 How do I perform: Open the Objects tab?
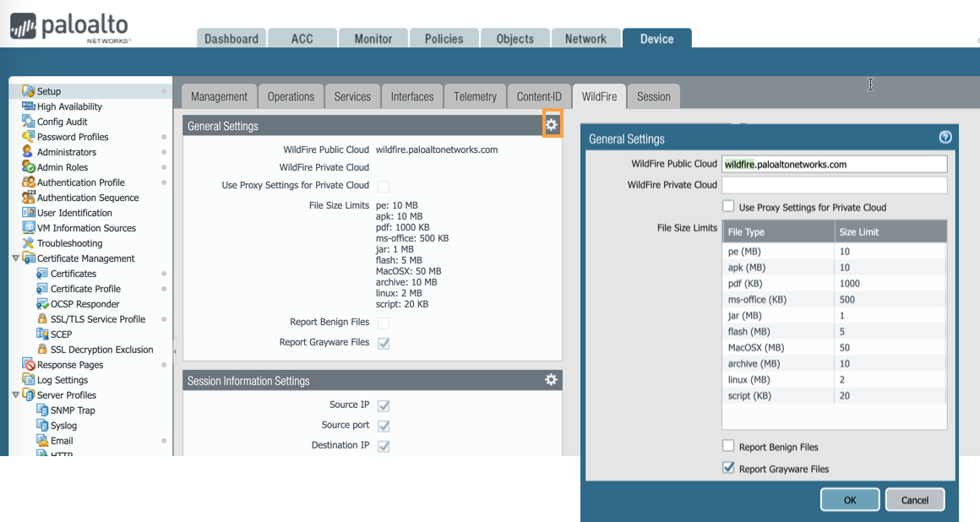pos(515,38)
